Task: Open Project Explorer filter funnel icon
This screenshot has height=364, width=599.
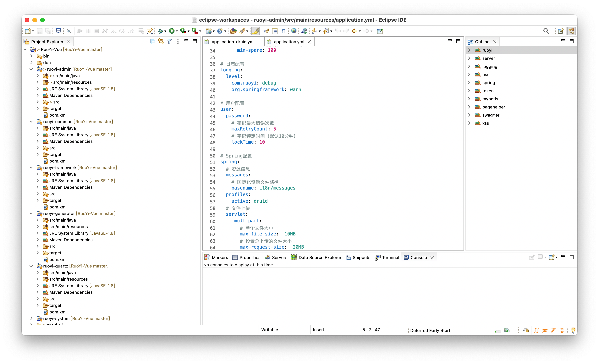Action: [169, 41]
